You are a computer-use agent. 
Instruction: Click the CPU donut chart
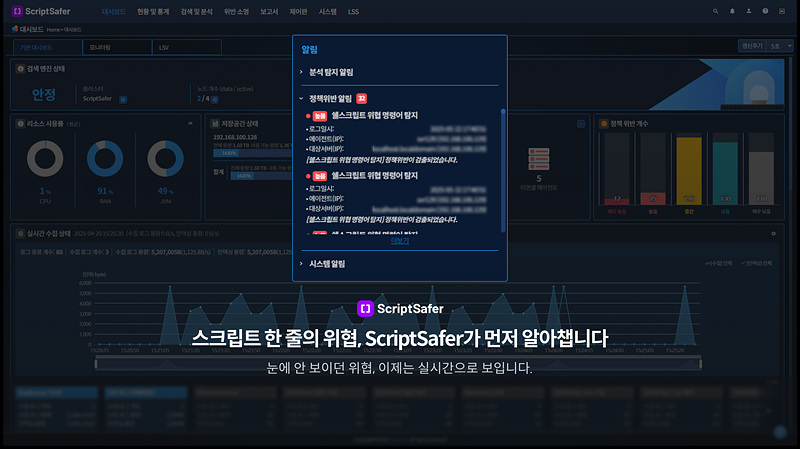coord(45,159)
